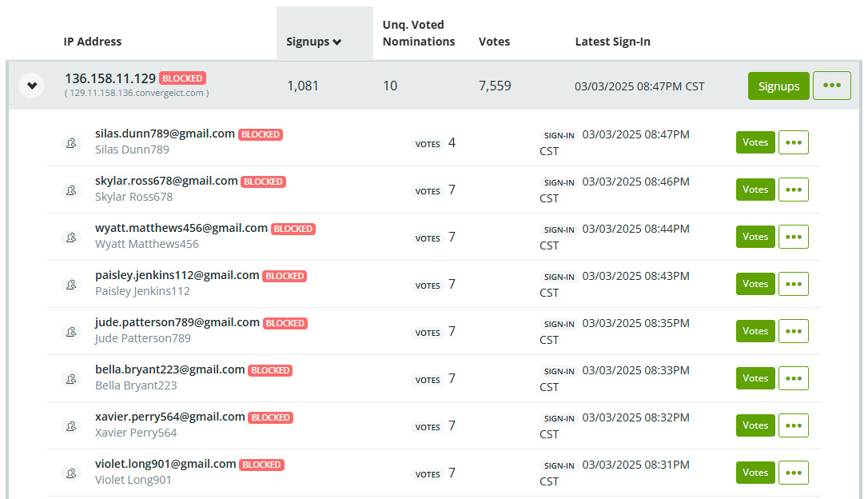This screenshot has width=868, height=499.
Task: Click the IP Address column header
Action: pyautogui.click(x=93, y=42)
